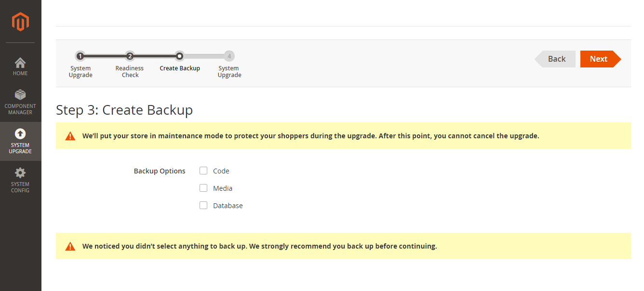Click the Next button

601,59
